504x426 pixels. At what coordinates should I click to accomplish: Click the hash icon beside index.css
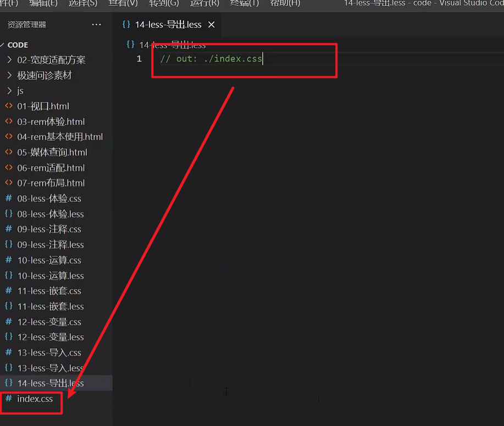(8, 399)
